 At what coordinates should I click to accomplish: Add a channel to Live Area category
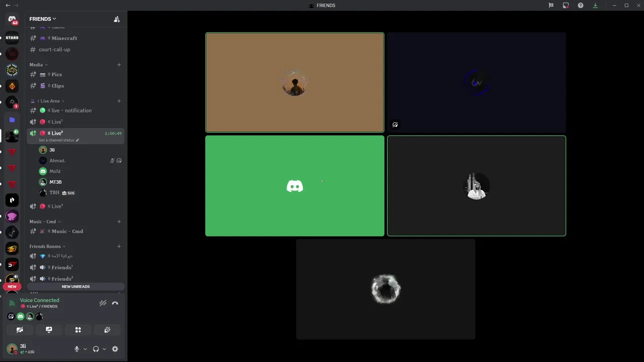tap(119, 101)
